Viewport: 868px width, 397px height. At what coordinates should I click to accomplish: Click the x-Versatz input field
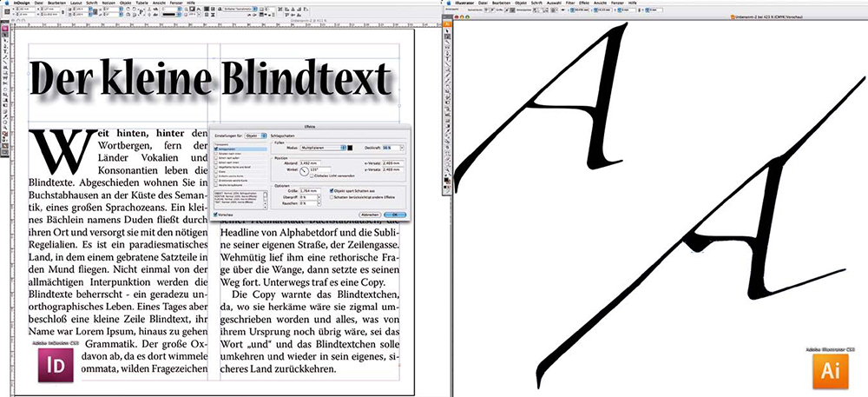pyautogui.click(x=393, y=163)
